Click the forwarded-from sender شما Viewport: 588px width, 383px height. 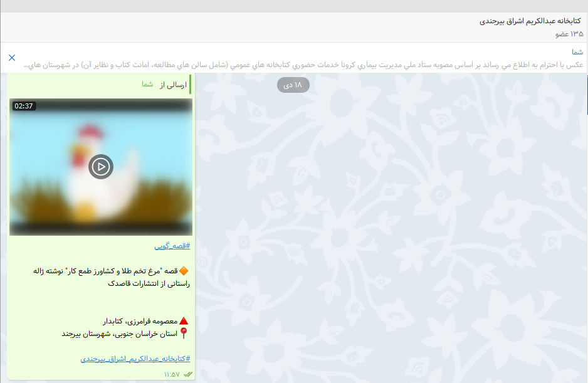[x=147, y=85]
